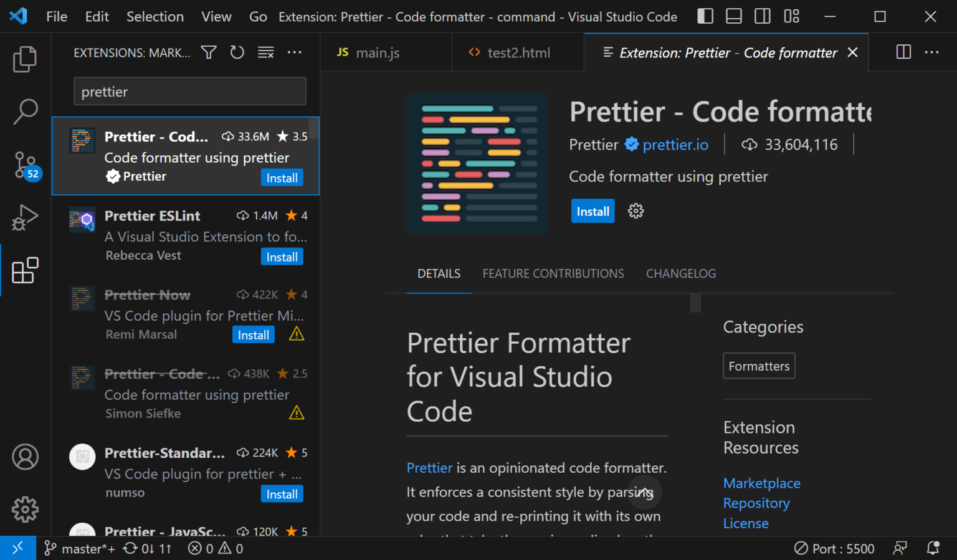
Task: Open notifications from the status bar bell
Action: coord(935,548)
